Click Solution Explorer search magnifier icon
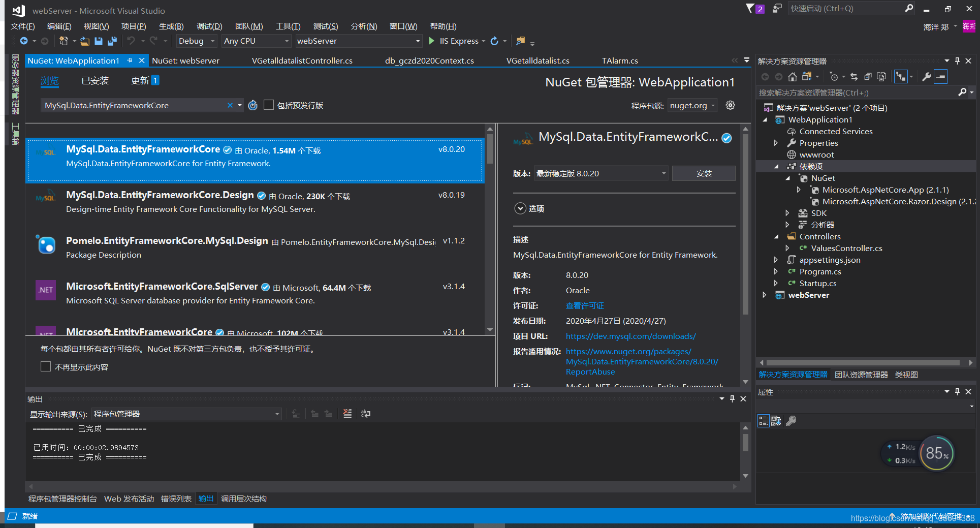 962,92
